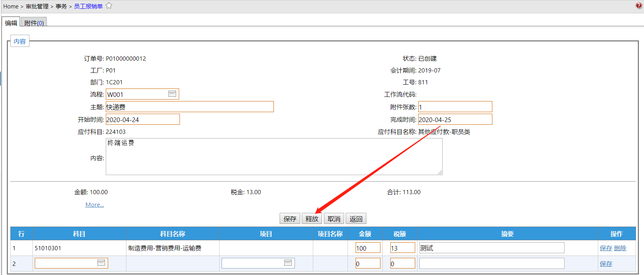Focus the 税额 field in row 2
Viewport: 644px width, 275px height.
(403, 263)
